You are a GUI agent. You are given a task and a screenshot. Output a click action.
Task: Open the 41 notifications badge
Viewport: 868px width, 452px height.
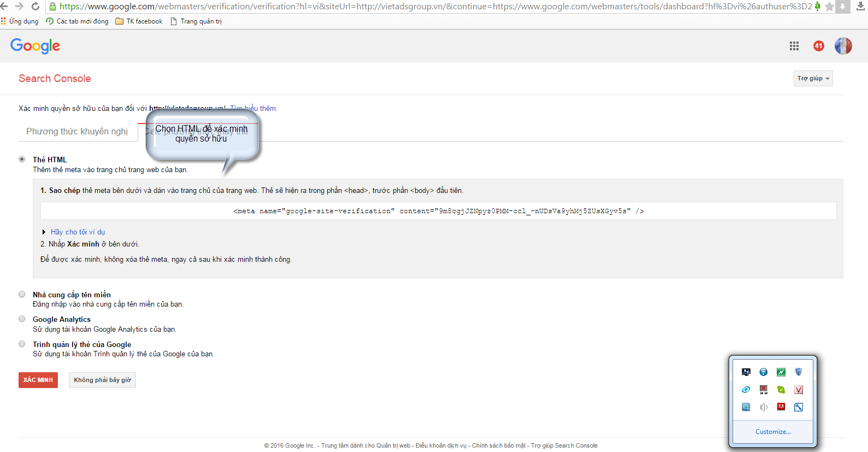[818, 46]
